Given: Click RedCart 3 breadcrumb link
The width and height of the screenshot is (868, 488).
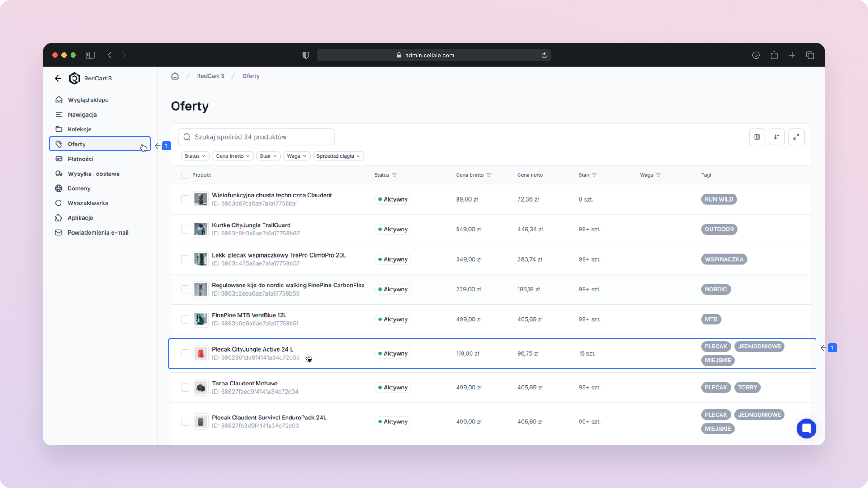Looking at the screenshot, I should click(210, 76).
